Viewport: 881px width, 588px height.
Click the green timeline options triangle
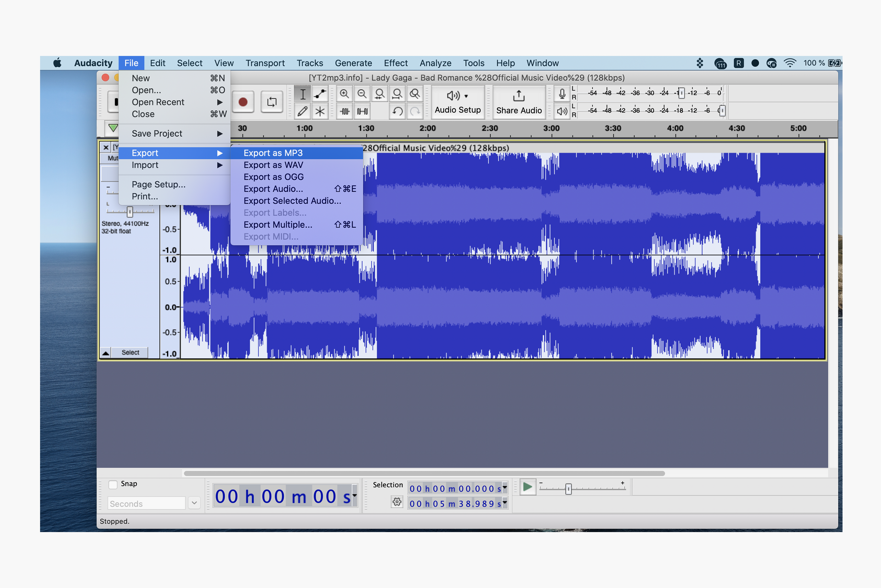[x=112, y=128]
